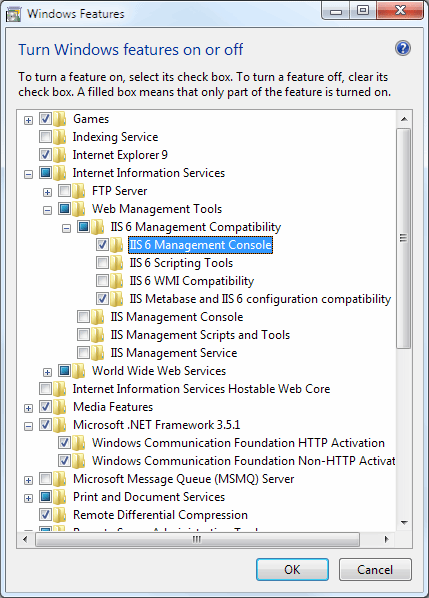Screen dimensions: 429x598
Task: Click the folder icon beside Web Management Tools
Action: tap(79, 209)
